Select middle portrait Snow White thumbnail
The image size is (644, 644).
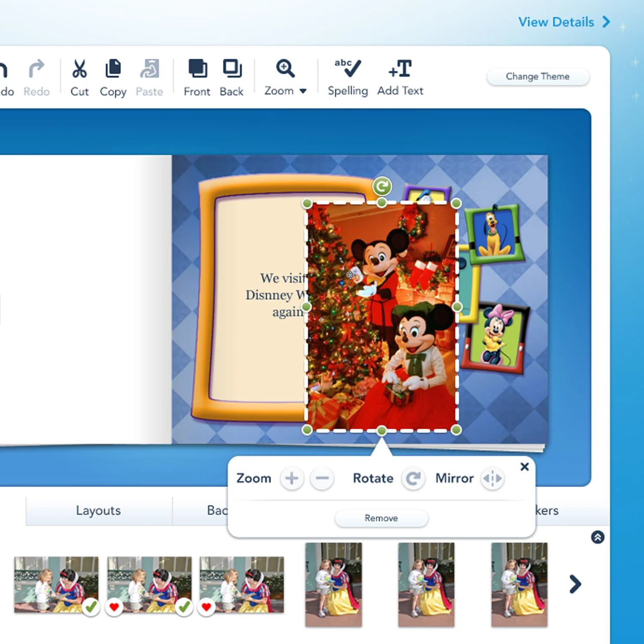[x=426, y=585]
